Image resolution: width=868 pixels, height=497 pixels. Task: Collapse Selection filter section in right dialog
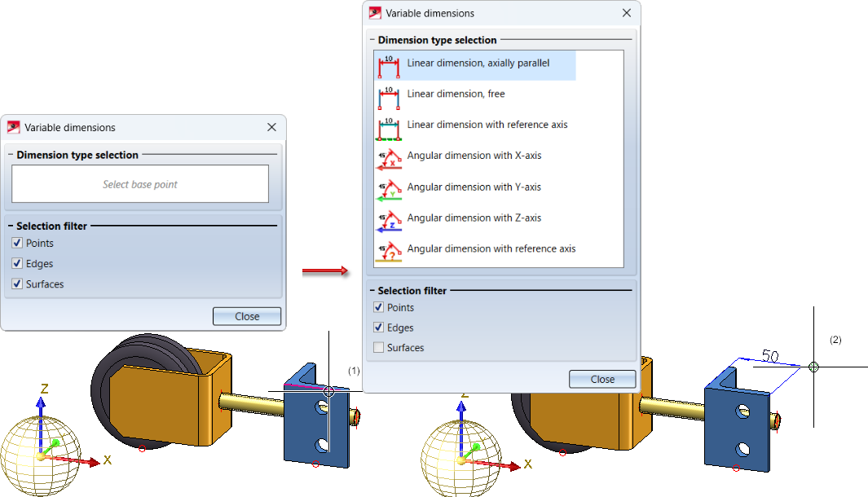point(372,291)
